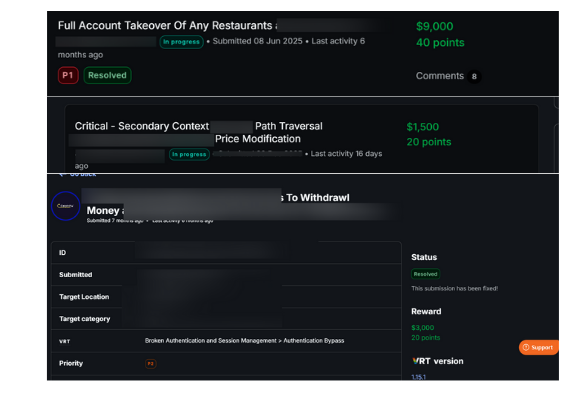This screenshot has width=578, height=406.
Task: Click the $1,500 reward amount
Action: click(x=422, y=127)
